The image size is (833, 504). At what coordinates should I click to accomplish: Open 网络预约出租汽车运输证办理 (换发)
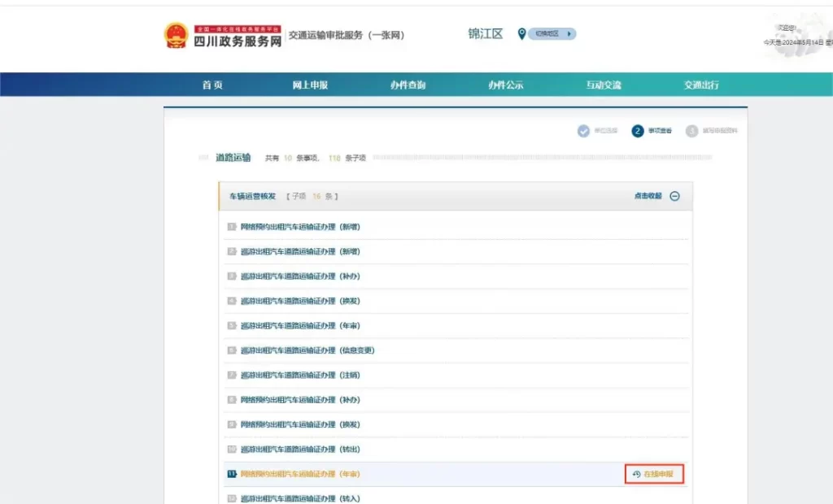300,424
